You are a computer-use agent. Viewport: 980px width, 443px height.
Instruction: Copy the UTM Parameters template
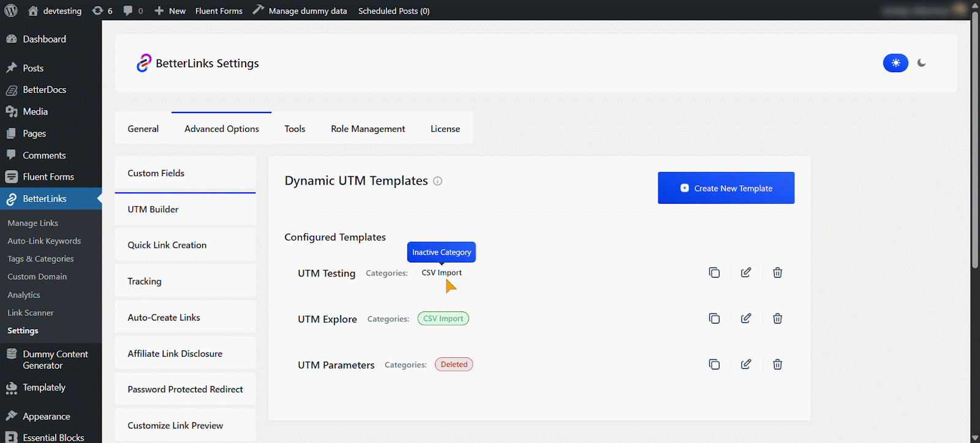point(714,365)
